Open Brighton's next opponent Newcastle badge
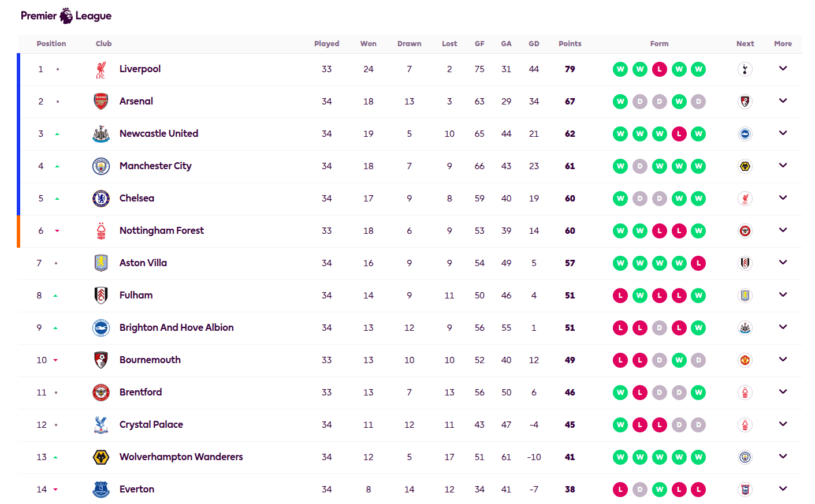This screenshot has height=504, width=815. (745, 328)
